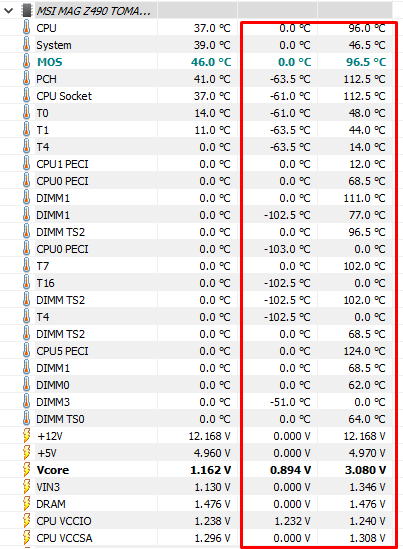This screenshot has width=403, height=549.
Task: Select the System sensor label
Action: 54,45
